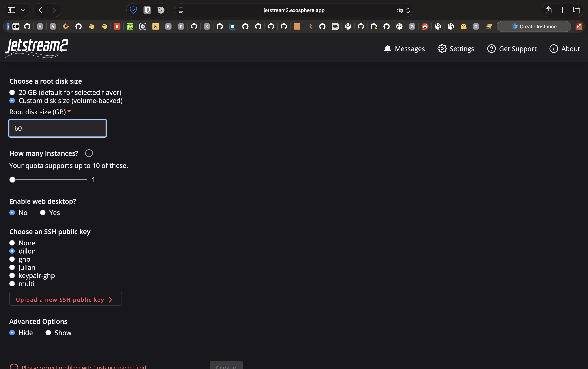588x369 pixels.
Task: Open the sidebar tab group dropdown chevron
Action: click(23, 10)
